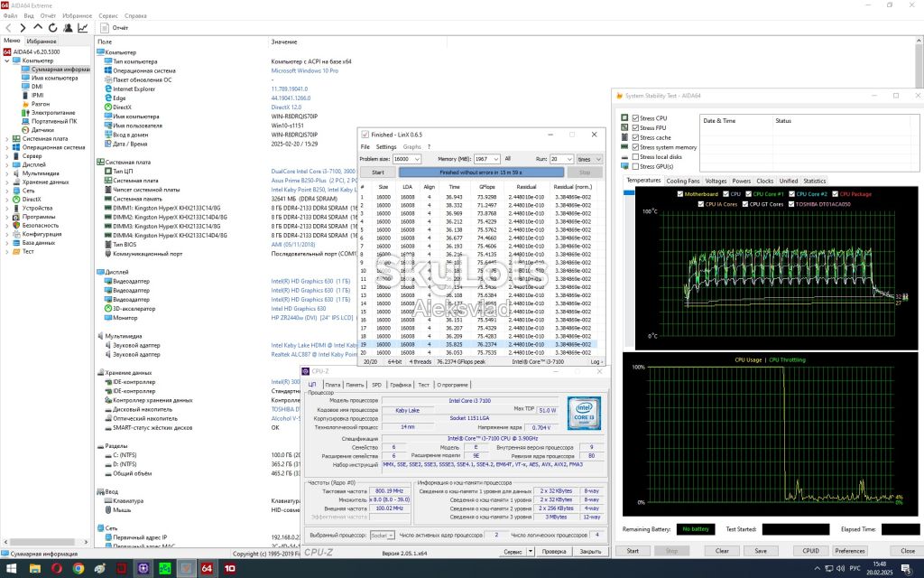Open the Разгон overclock tree item
This screenshot has width=924, height=578.
point(40,104)
